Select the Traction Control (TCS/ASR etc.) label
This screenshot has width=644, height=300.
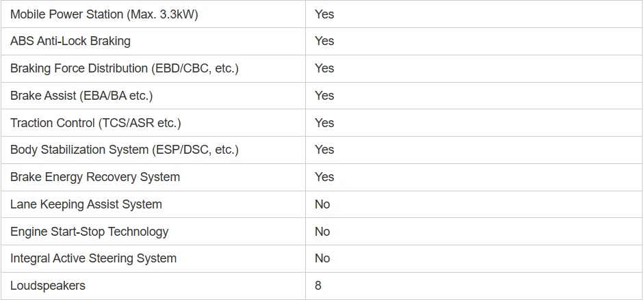[95, 122]
